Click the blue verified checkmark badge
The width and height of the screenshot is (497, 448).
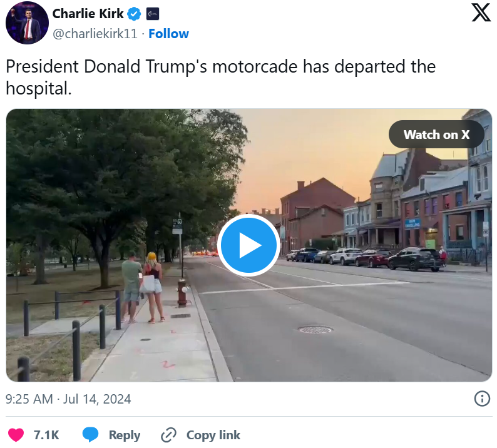[x=134, y=14]
